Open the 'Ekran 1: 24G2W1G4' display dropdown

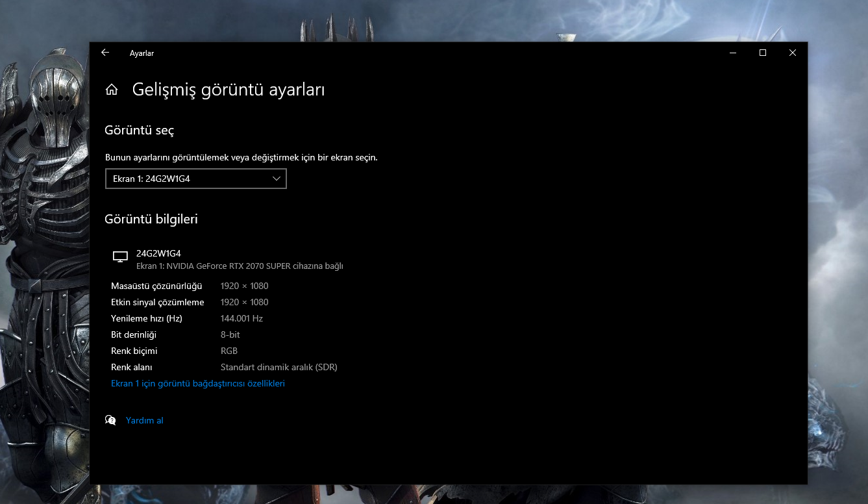coord(195,179)
